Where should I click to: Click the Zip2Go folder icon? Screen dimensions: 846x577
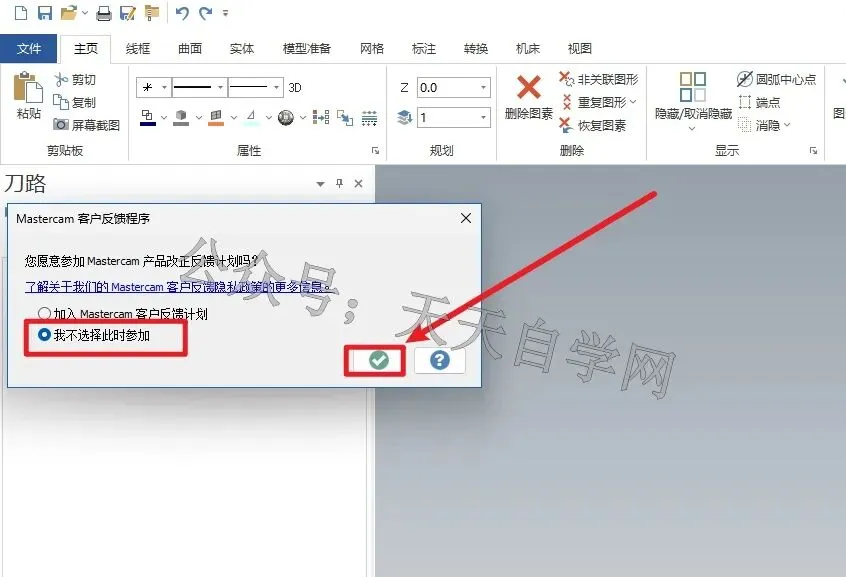152,13
